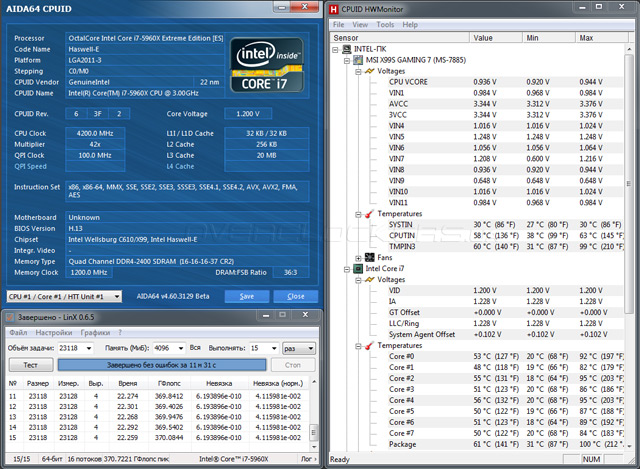Collapse the Intel Core i7 Temperatures node
This screenshot has width=640, height=469.
point(358,346)
